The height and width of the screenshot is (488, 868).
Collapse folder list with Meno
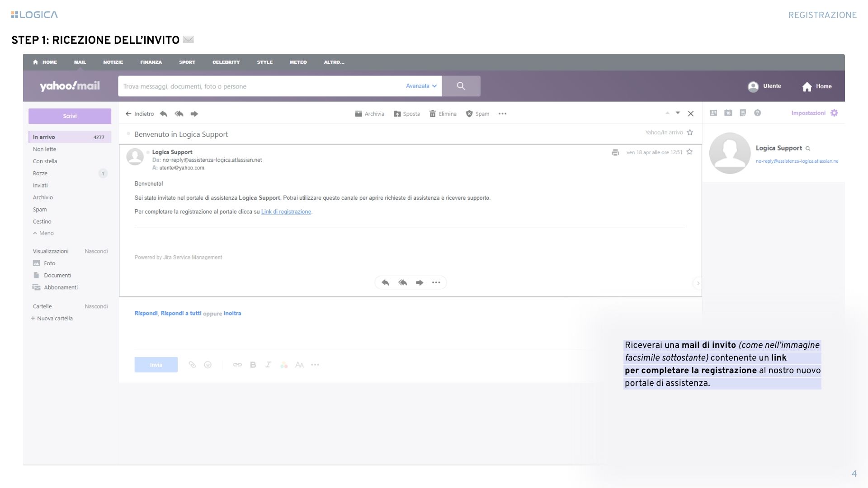pos(43,233)
